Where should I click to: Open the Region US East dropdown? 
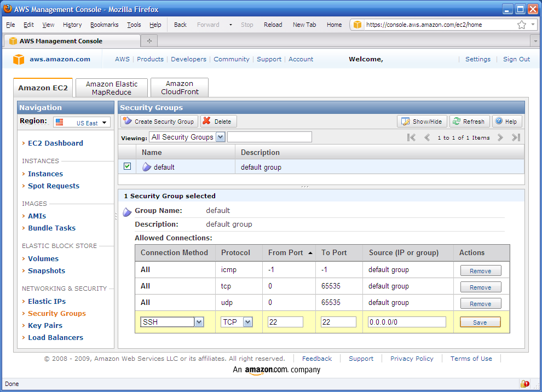[82, 123]
